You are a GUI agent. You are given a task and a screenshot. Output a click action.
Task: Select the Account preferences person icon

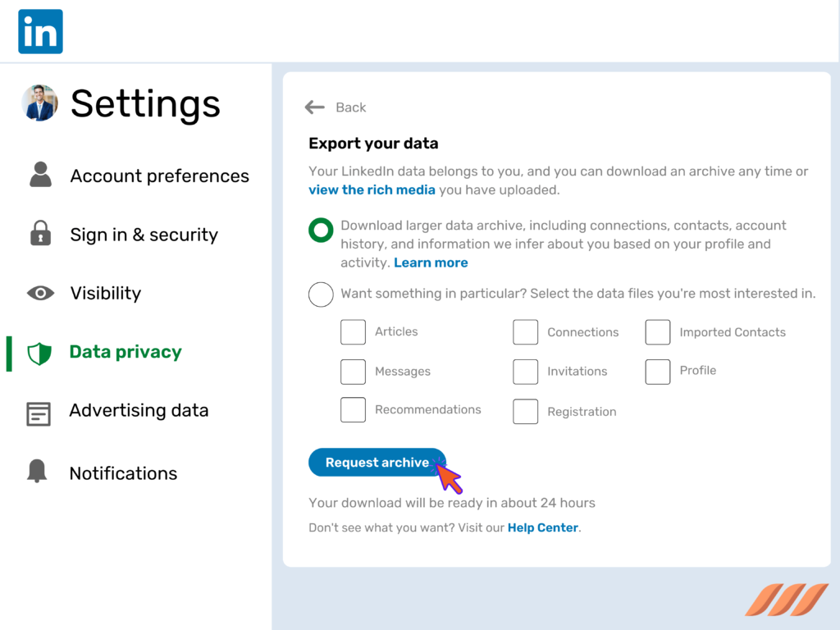coord(39,175)
